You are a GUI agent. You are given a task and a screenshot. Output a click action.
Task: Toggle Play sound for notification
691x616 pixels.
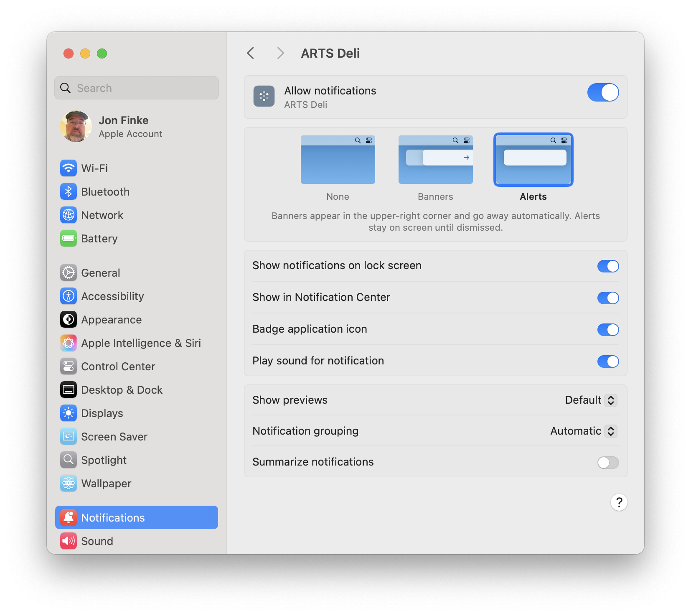608,361
